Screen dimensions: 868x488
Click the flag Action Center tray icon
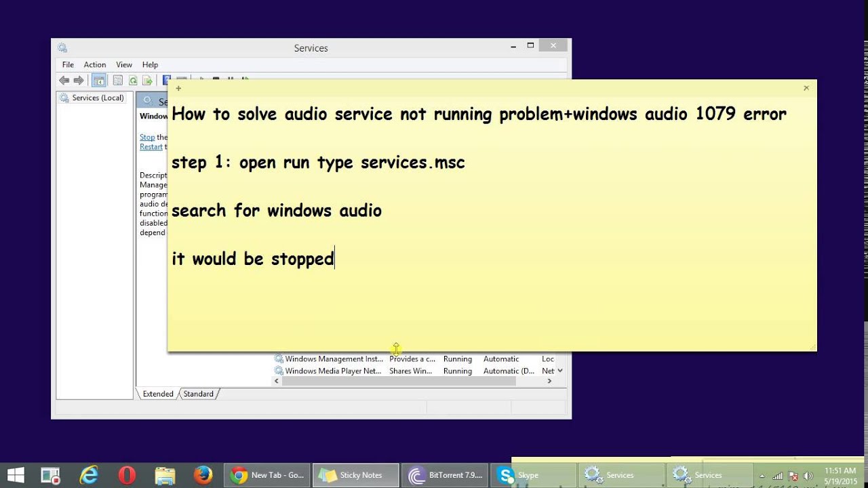793,476
